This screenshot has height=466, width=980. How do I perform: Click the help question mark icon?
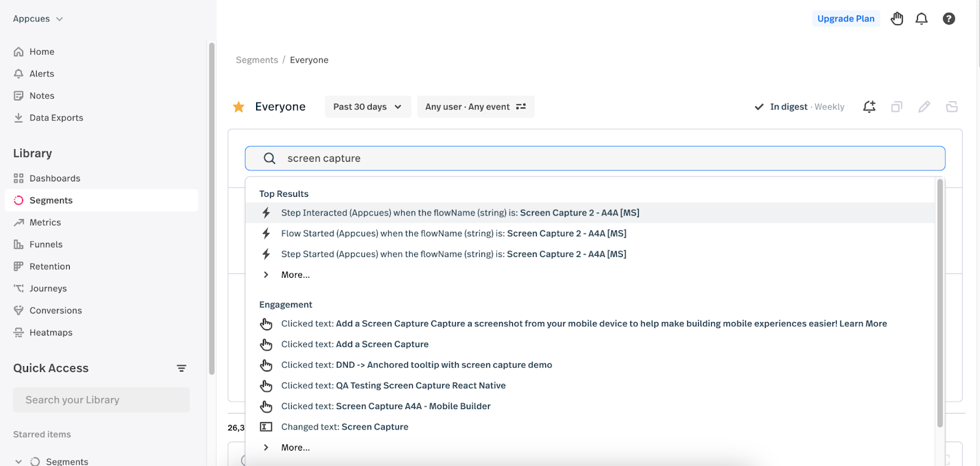[949, 19]
